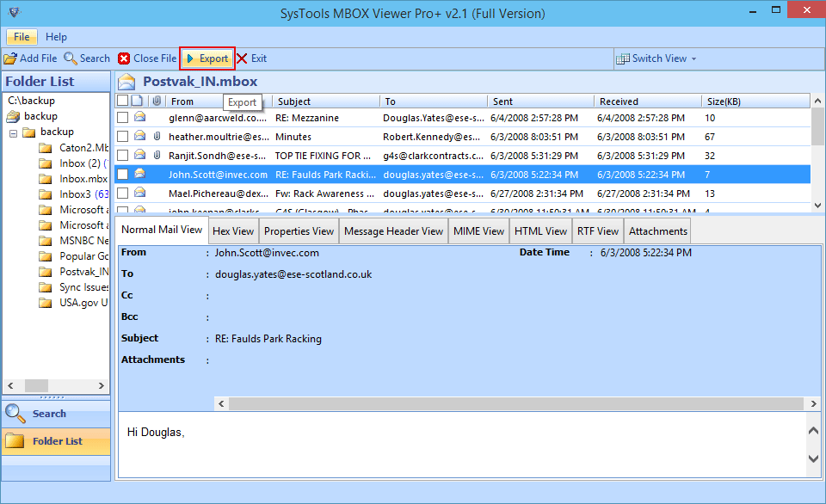
Task: Click the SysTools app logo icon
Action: pyautogui.click(x=15, y=13)
